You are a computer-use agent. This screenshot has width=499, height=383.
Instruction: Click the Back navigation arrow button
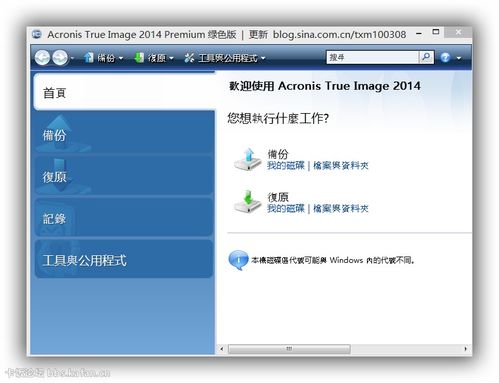coord(42,58)
